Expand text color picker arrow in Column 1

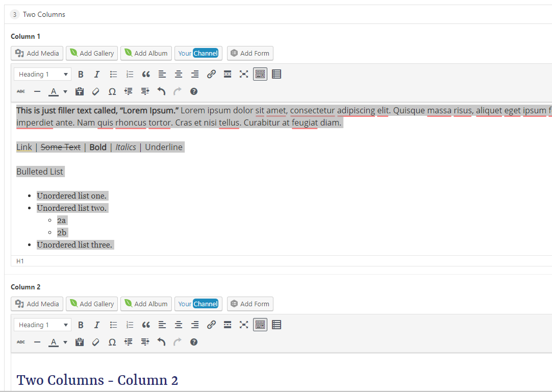click(x=65, y=92)
